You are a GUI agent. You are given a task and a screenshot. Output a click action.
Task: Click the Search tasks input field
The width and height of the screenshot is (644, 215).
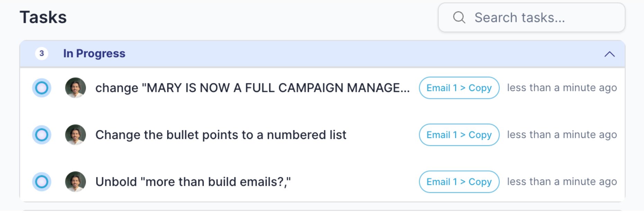coord(532,17)
